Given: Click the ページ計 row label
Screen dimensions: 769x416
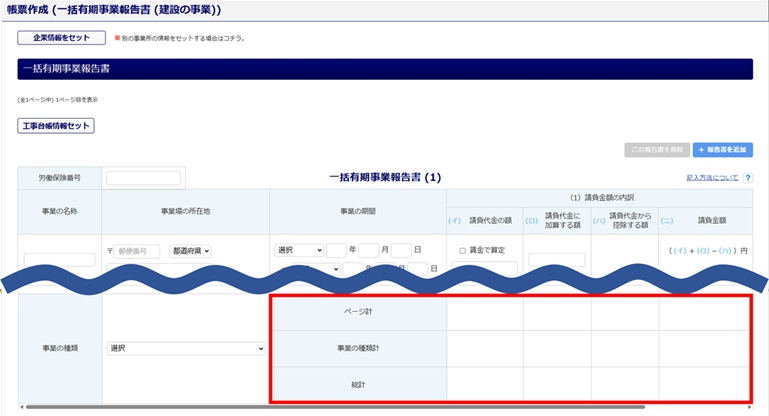Looking at the screenshot, I should [x=358, y=312].
